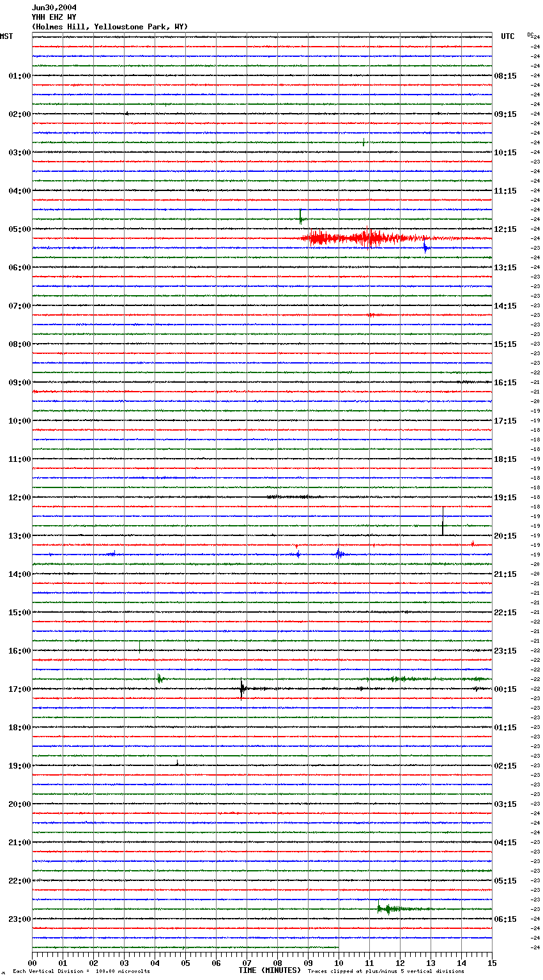Click the small green spike above the 03:00 trace
This screenshot has height=980, width=543.
pos(363,142)
